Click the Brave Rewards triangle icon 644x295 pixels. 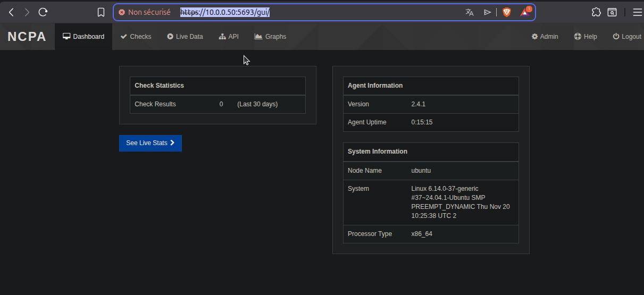tap(525, 12)
